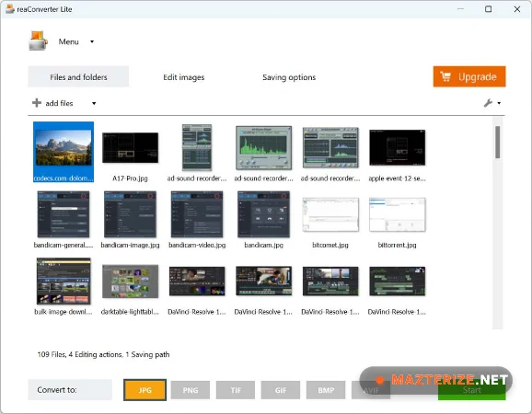Select the codecs.com-dolom... mountain thumbnail
Screen dimensions: 532x414
(x=64, y=148)
